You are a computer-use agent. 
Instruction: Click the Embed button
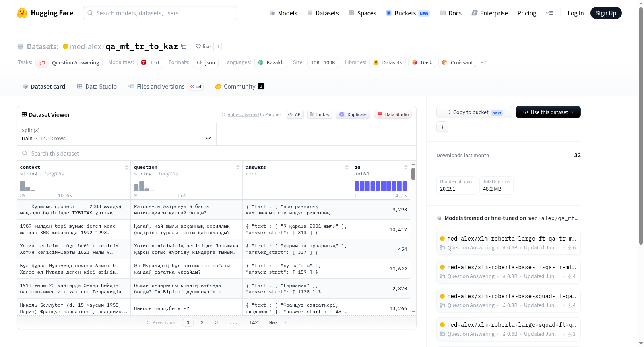320,114
